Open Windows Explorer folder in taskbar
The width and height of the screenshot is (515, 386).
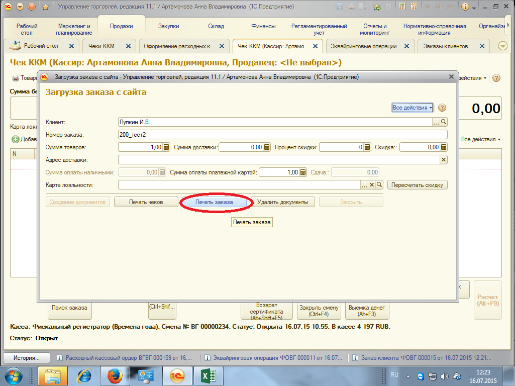pos(53,376)
